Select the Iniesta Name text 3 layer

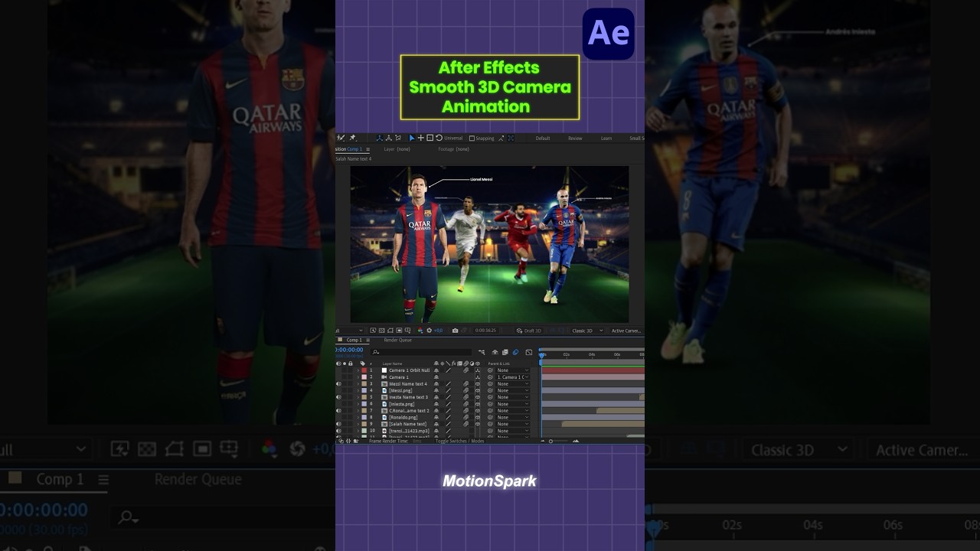409,397
